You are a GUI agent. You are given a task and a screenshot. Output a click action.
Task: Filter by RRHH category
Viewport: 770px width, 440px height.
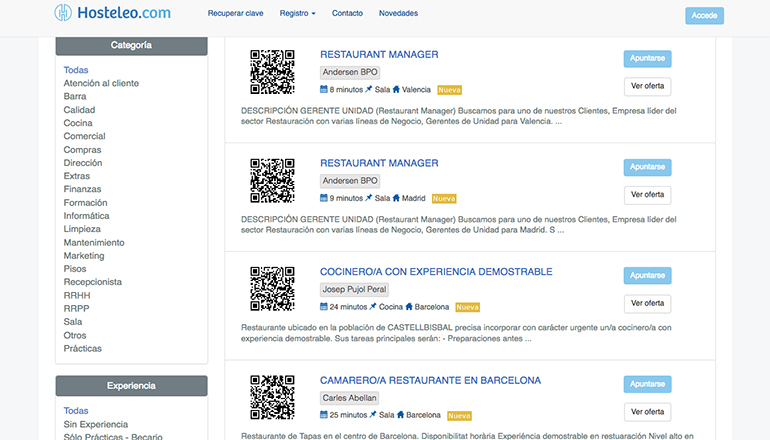[77, 295]
